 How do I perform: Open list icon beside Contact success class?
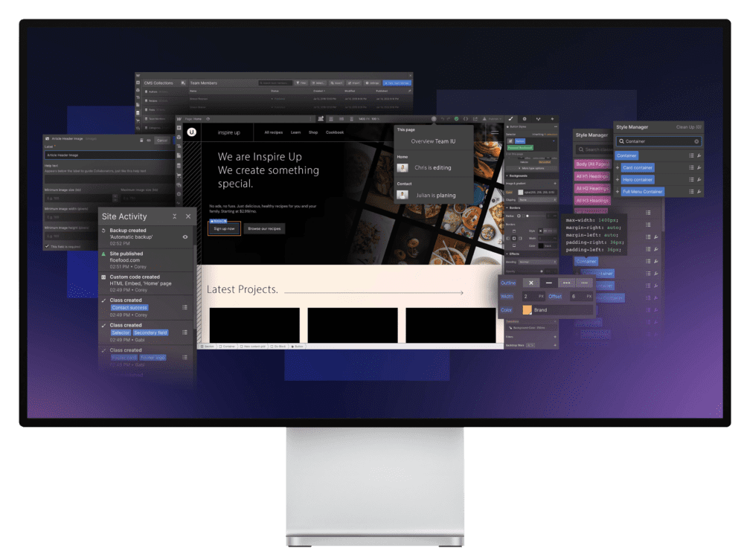(185, 306)
